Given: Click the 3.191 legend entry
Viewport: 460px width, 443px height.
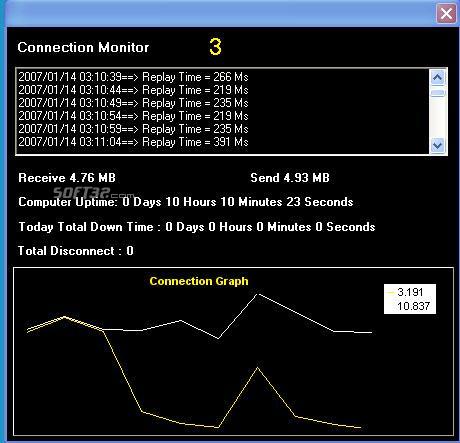Looking at the screenshot, I should click(406, 292).
